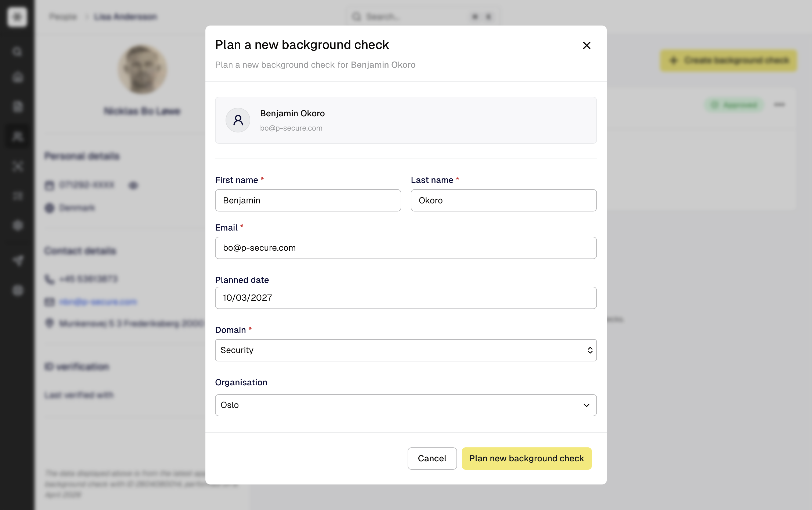
Task: Click the sidebar search icon
Action: 17,52
